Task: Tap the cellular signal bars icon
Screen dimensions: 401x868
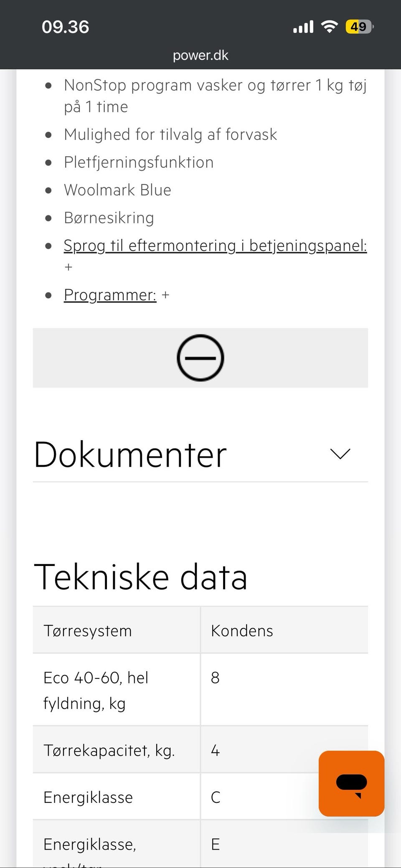Action: [303, 27]
